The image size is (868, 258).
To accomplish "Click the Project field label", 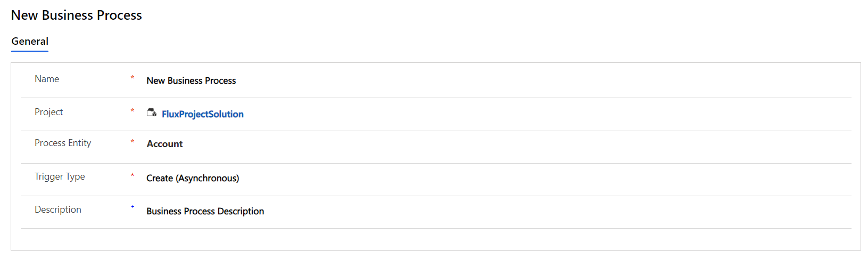I will 48,112.
